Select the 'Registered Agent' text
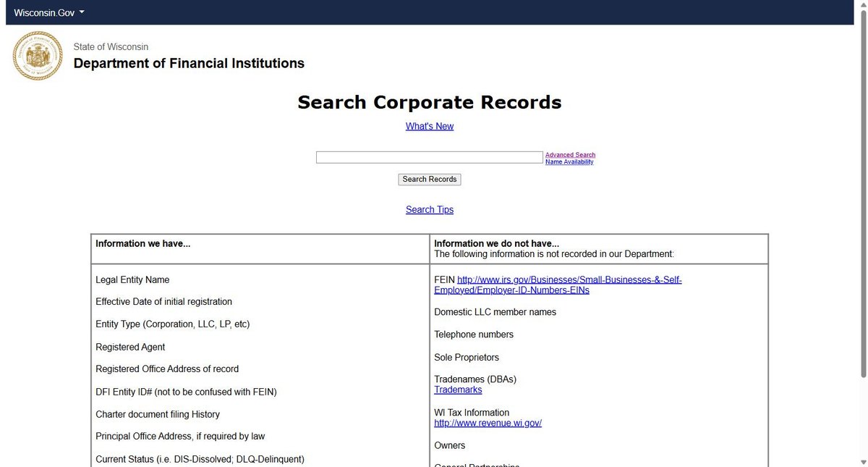Screen dimensions: 868x467 130,348
